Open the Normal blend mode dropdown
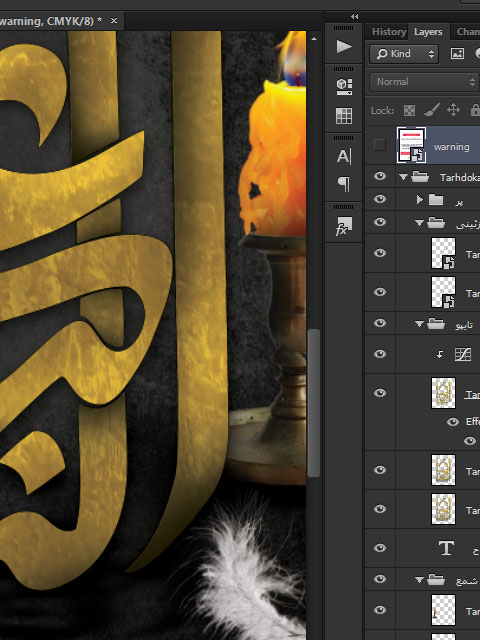480x640 pixels. [424, 82]
